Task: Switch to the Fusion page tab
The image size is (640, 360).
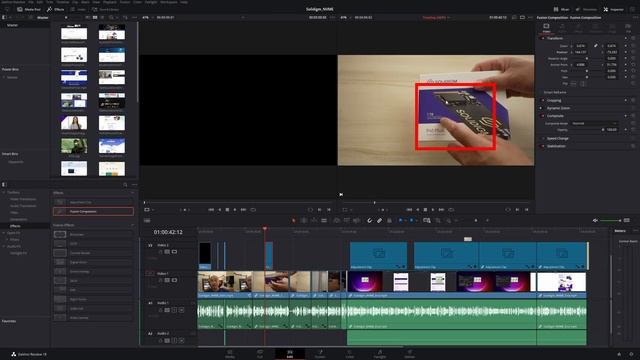Action: tap(320, 353)
